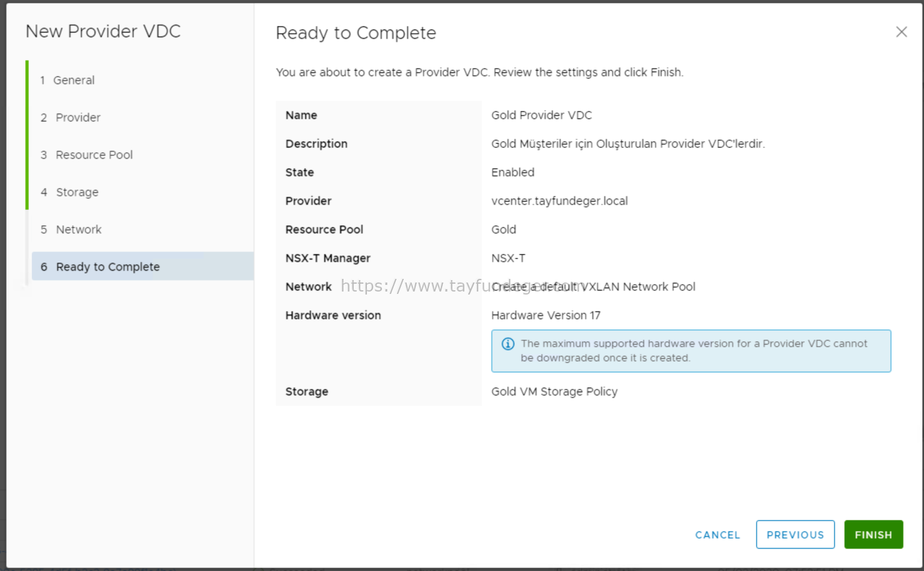Viewport: 924px width, 571px height.
Task: Open the General wizard step
Action: click(x=73, y=80)
